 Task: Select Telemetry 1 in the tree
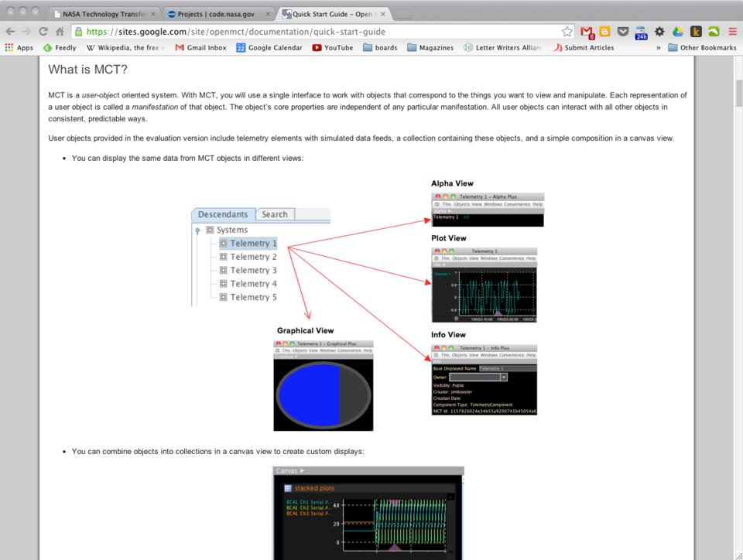(248, 244)
